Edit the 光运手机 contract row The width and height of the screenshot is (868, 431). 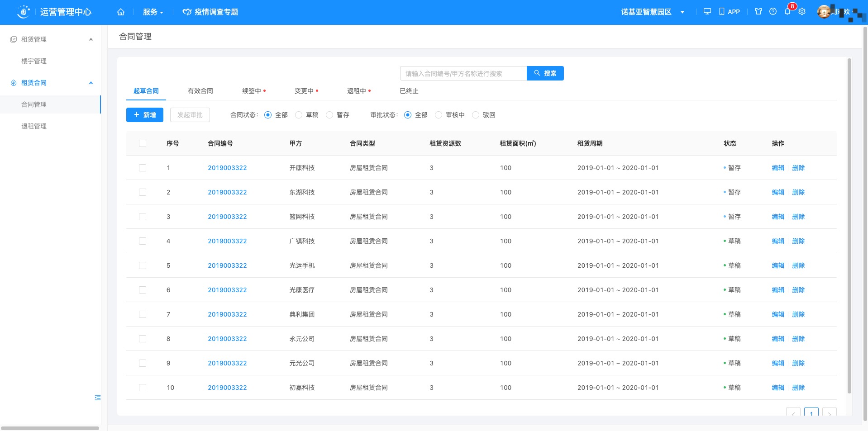coord(778,265)
